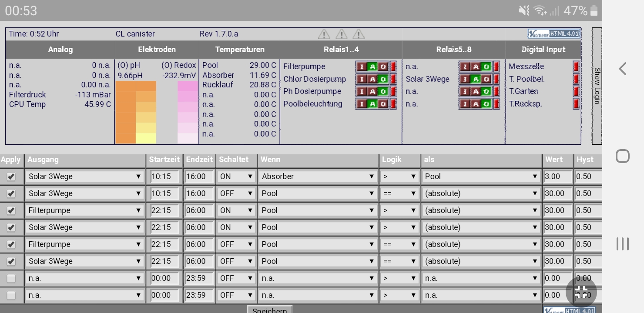Screen dimensions: 644x313
Task: Untick Apply for Filterpumpe ON rule
Action: click(x=11, y=210)
